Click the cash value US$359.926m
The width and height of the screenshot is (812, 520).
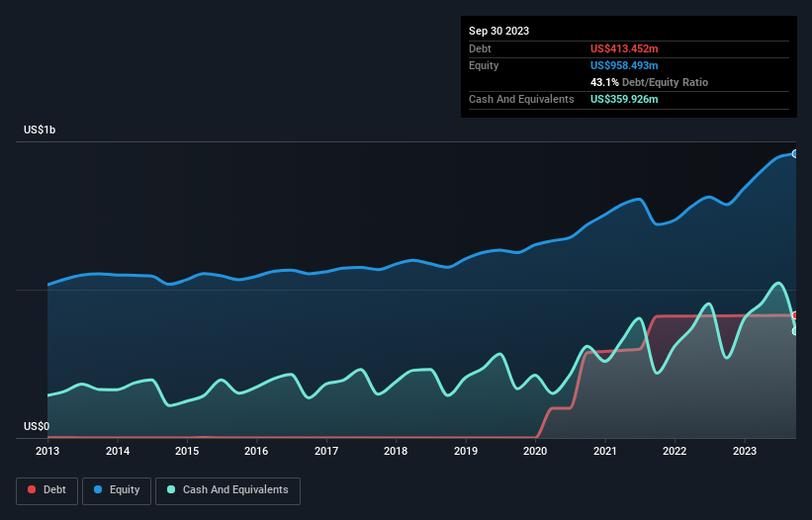tap(624, 99)
